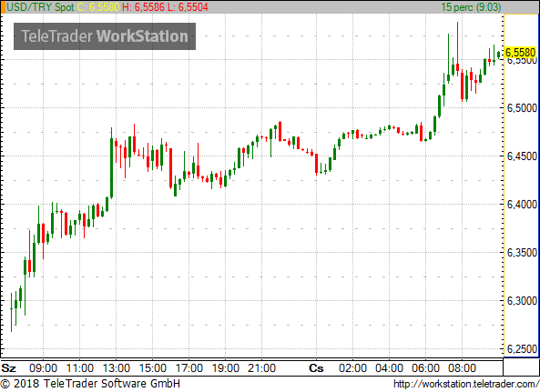Select the 6,4000 price axis label
540x392 pixels.
(x=522, y=205)
